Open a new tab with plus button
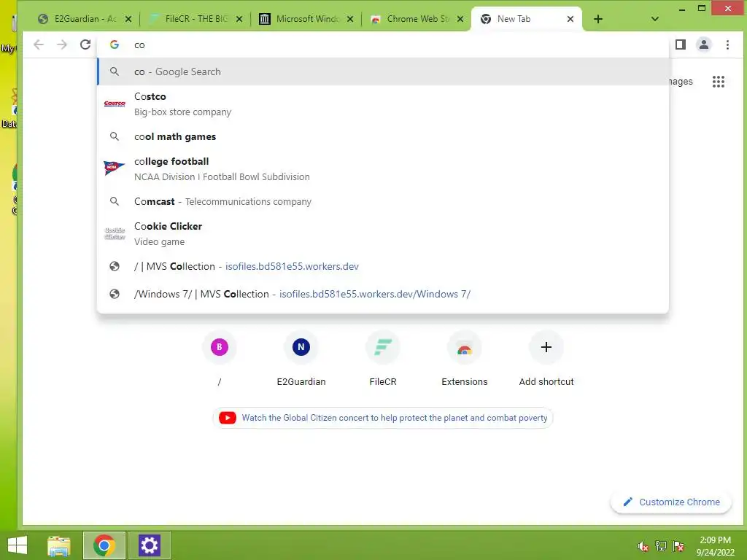The height and width of the screenshot is (560, 747). tap(598, 19)
